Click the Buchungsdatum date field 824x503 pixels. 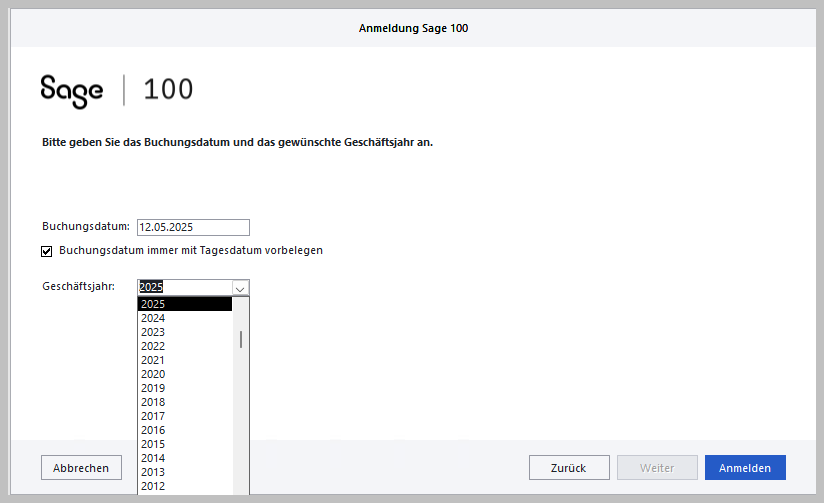[193, 227]
